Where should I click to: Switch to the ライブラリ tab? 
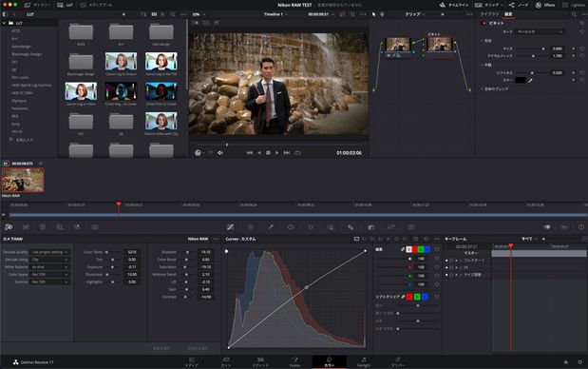click(489, 14)
